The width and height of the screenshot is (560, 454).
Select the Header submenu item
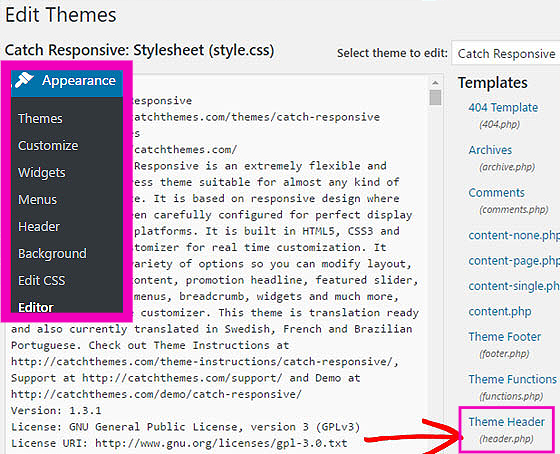click(39, 227)
